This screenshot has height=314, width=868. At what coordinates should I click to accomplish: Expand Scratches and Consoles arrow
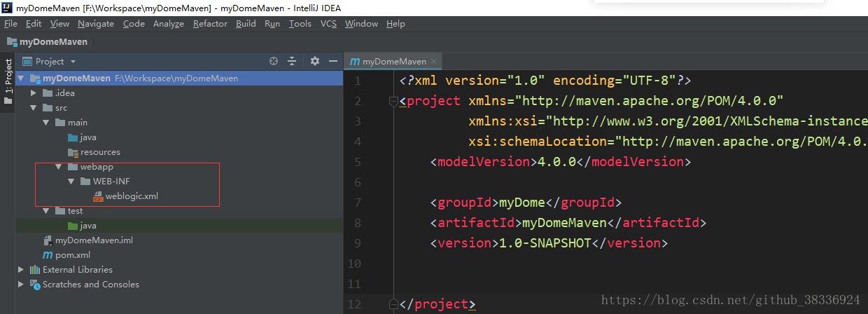[x=22, y=285]
